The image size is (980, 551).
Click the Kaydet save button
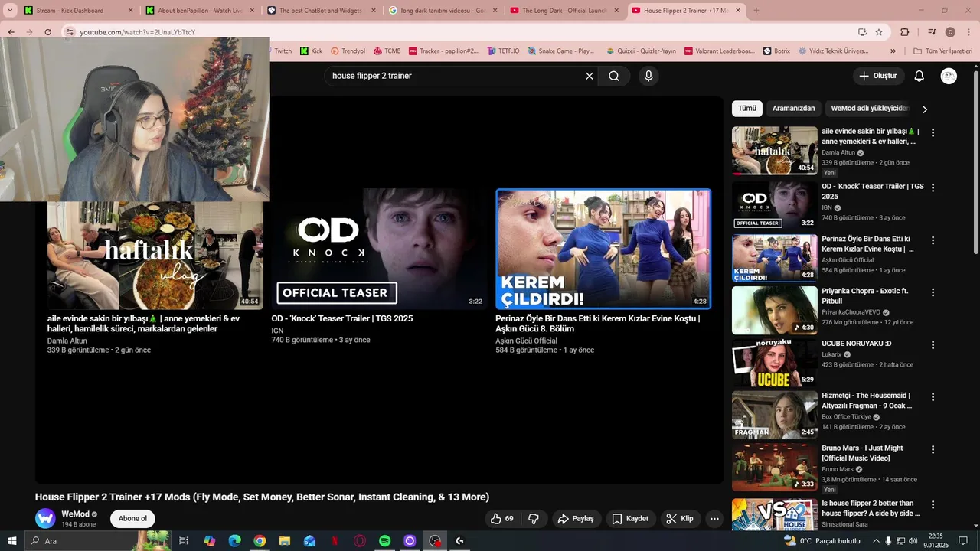pos(629,519)
